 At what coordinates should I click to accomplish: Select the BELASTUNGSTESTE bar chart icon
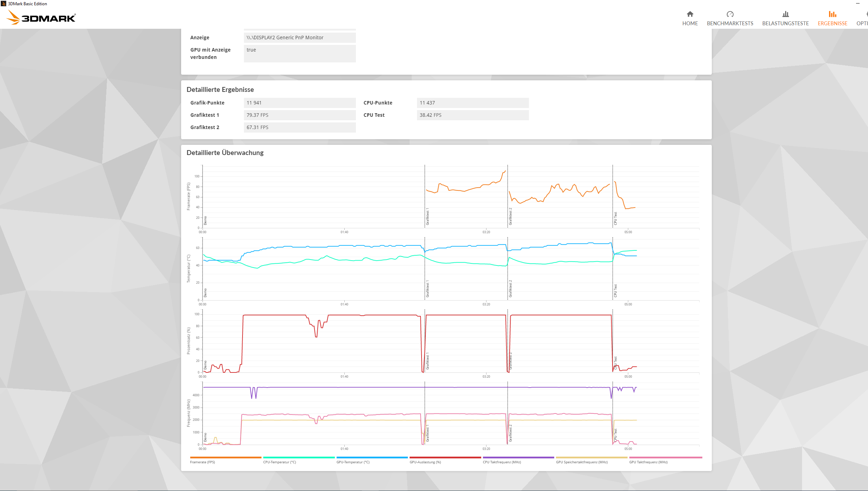point(785,14)
